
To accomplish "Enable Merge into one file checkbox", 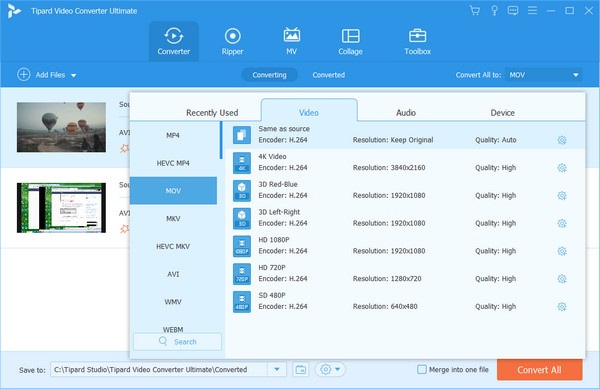I will tap(422, 369).
